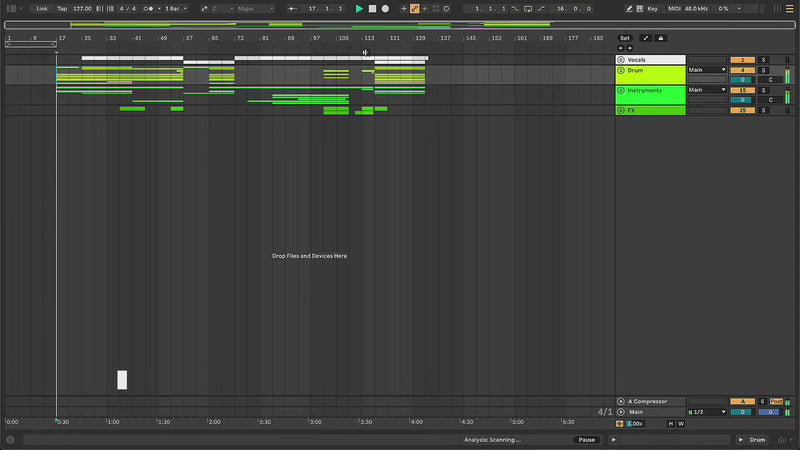
Task: Enable Key mapping mode
Action: pyautogui.click(x=653, y=8)
